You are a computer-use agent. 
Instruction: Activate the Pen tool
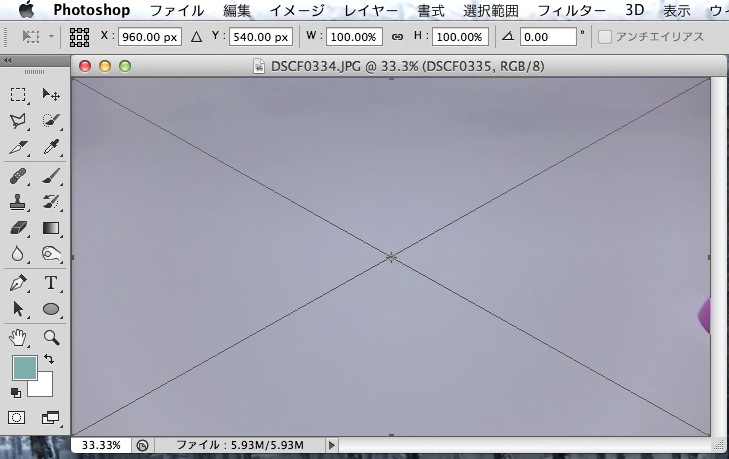pos(18,283)
